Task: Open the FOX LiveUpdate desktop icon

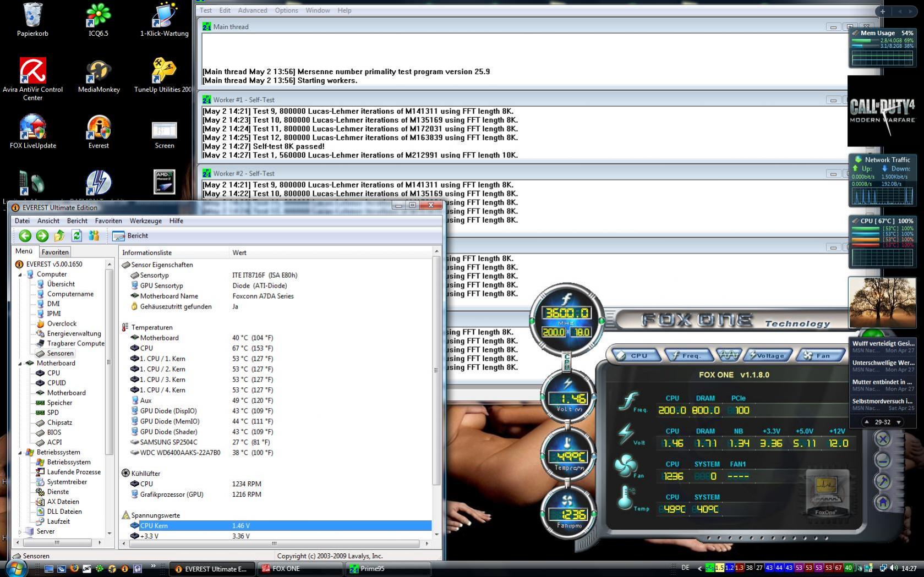Action: [32, 133]
